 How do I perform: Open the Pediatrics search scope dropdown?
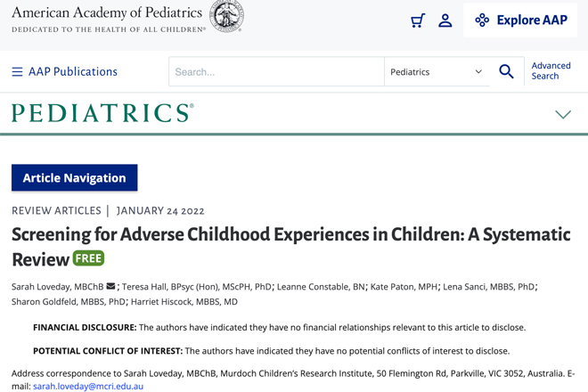coord(437,71)
